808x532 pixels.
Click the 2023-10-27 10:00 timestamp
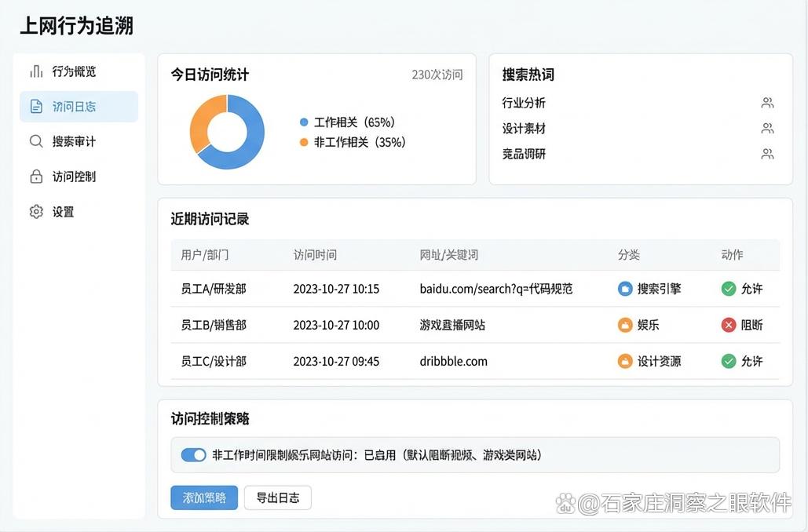(x=336, y=325)
